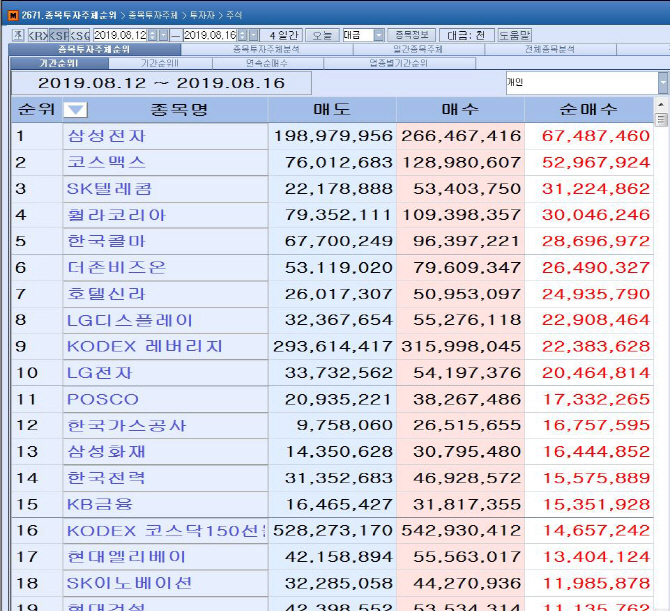This screenshot has height=611, width=670.
Task: Open KODEX 코스닥150선물 row name
Action: (166, 531)
